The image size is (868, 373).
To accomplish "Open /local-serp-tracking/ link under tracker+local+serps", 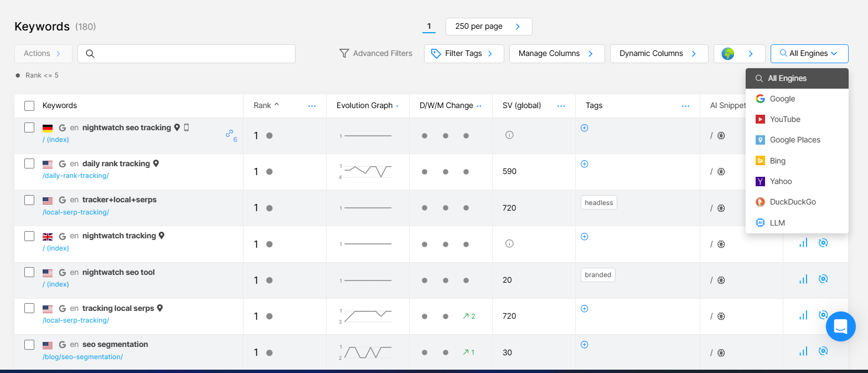I will click(75, 212).
